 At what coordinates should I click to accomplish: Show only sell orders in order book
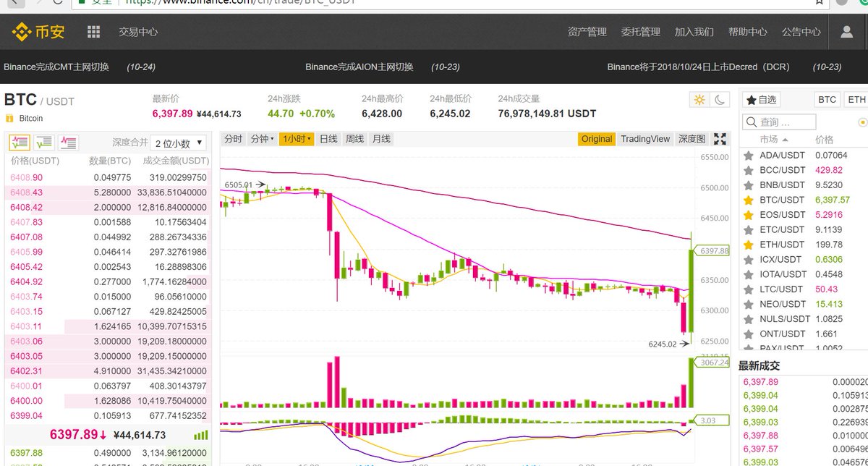[x=67, y=142]
